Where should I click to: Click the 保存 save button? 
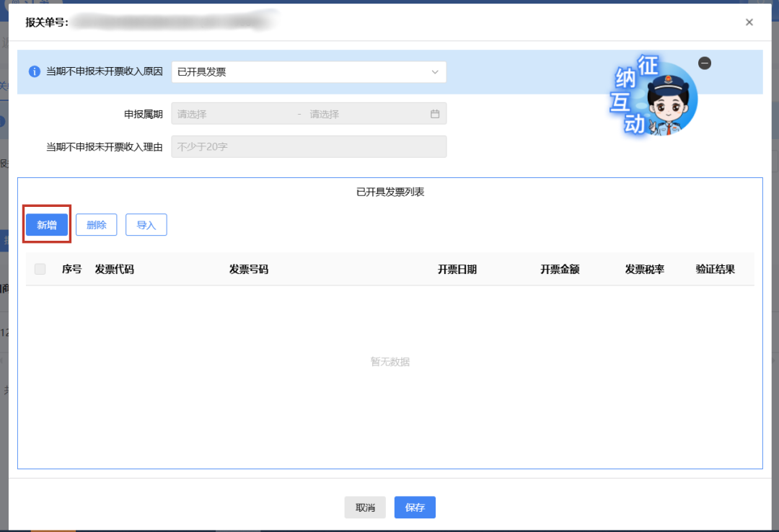414,507
